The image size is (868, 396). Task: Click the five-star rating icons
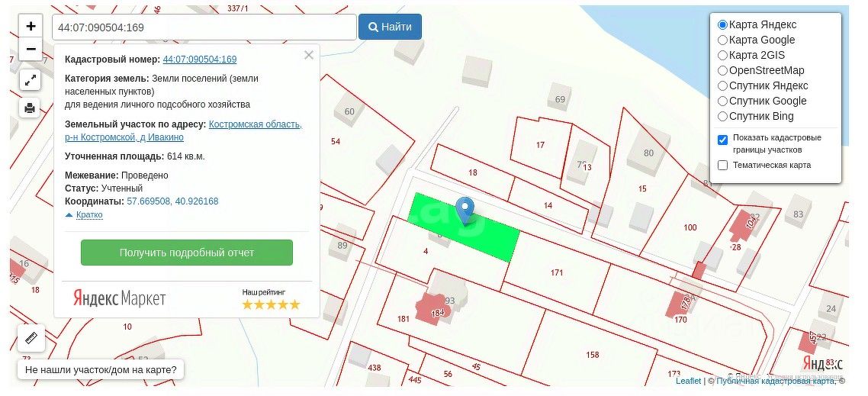[x=272, y=304]
